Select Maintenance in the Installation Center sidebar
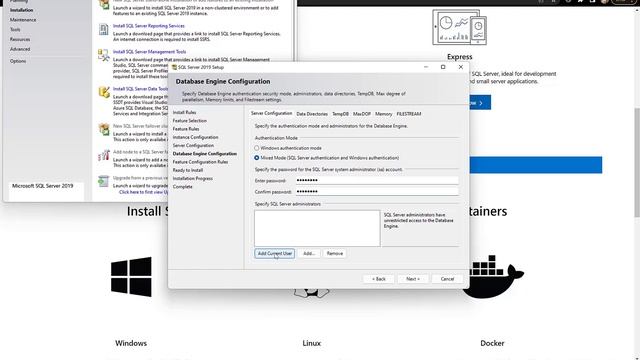The image size is (640, 360). (23, 20)
